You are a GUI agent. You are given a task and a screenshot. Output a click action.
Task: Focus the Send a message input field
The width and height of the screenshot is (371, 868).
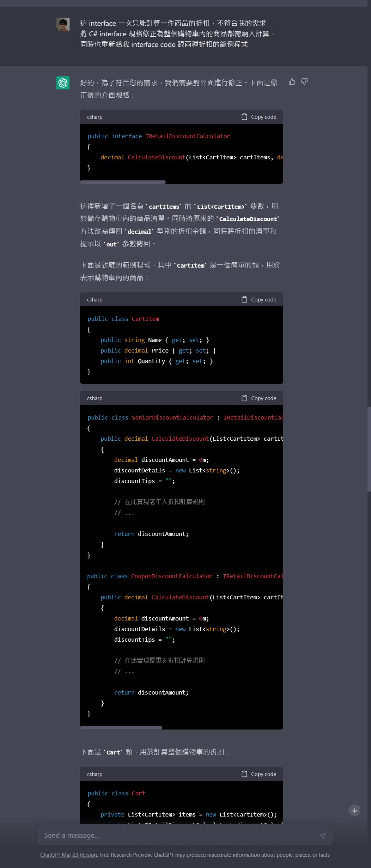click(x=176, y=835)
